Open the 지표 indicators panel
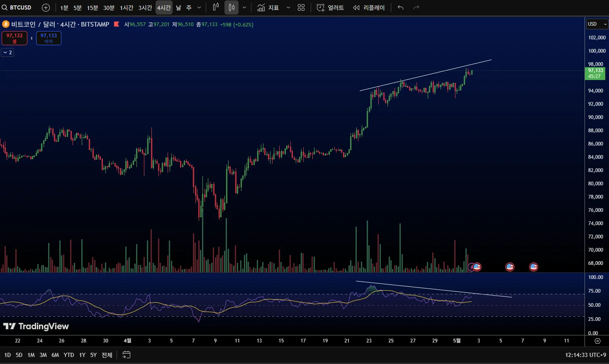 [x=268, y=7]
